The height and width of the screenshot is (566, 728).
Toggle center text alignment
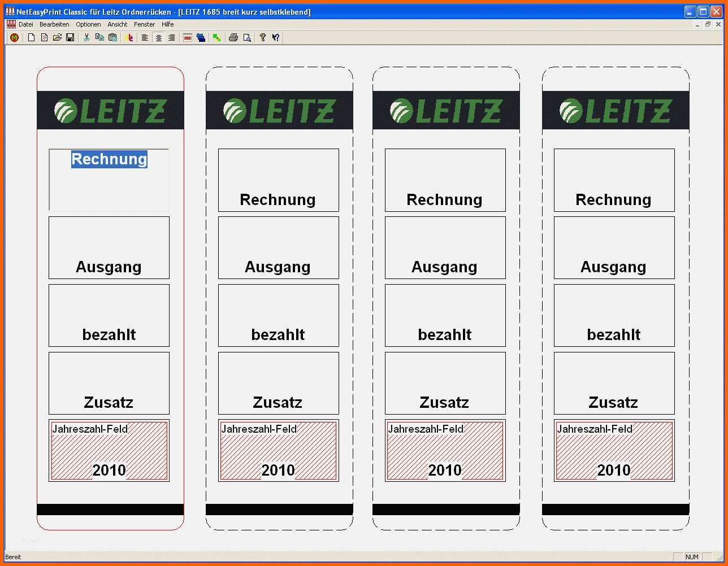click(158, 38)
